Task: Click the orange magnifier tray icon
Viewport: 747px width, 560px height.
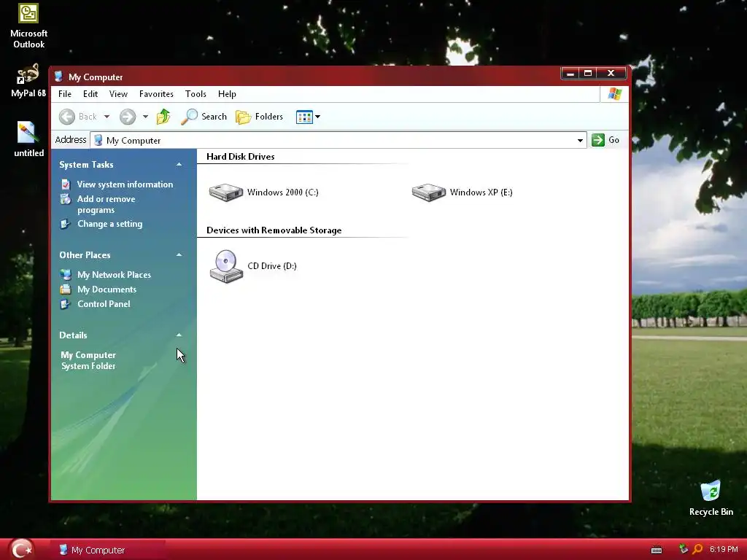Action: tap(697, 550)
